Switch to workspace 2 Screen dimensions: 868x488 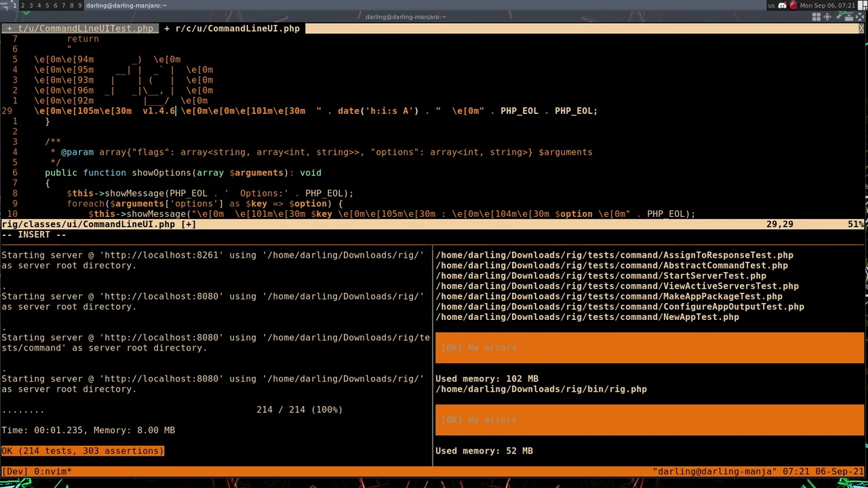(x=22, y=5)
